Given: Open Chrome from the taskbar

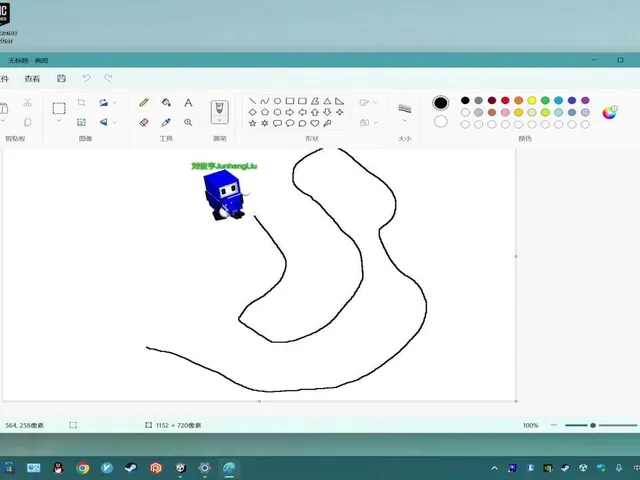Looking at the screenshot, I should [83, 468].
